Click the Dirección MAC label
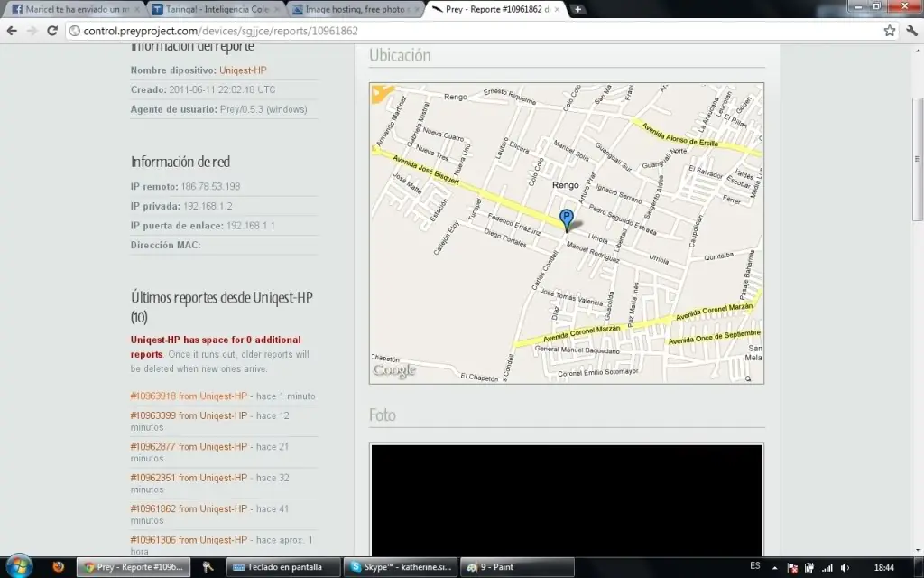Viewport: 924px width, 578px height. [166, 245]
